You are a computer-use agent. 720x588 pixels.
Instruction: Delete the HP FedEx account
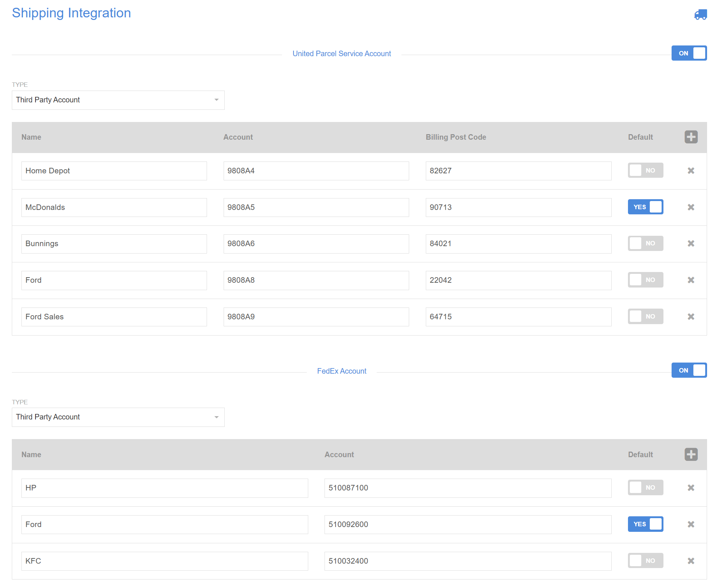pyautogui.click(x=690, y=488)
